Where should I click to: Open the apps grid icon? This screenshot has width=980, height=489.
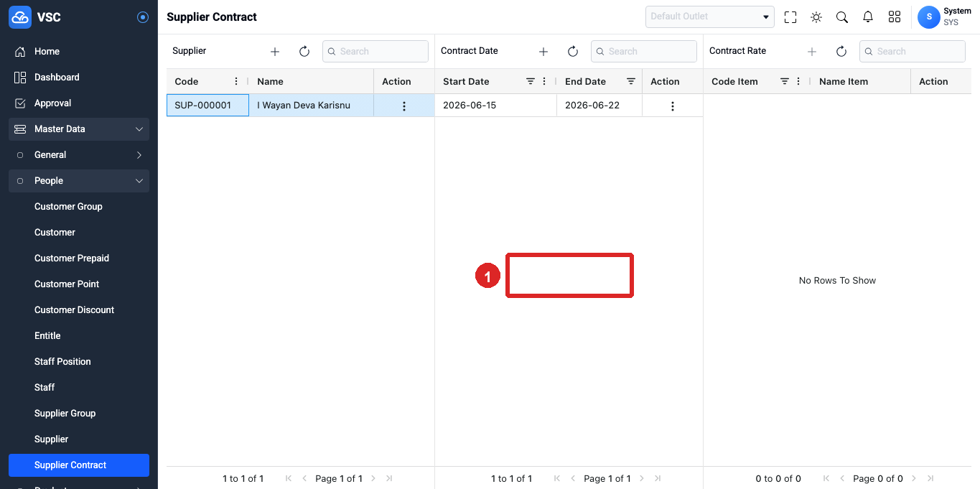click(x=895, y=17)
